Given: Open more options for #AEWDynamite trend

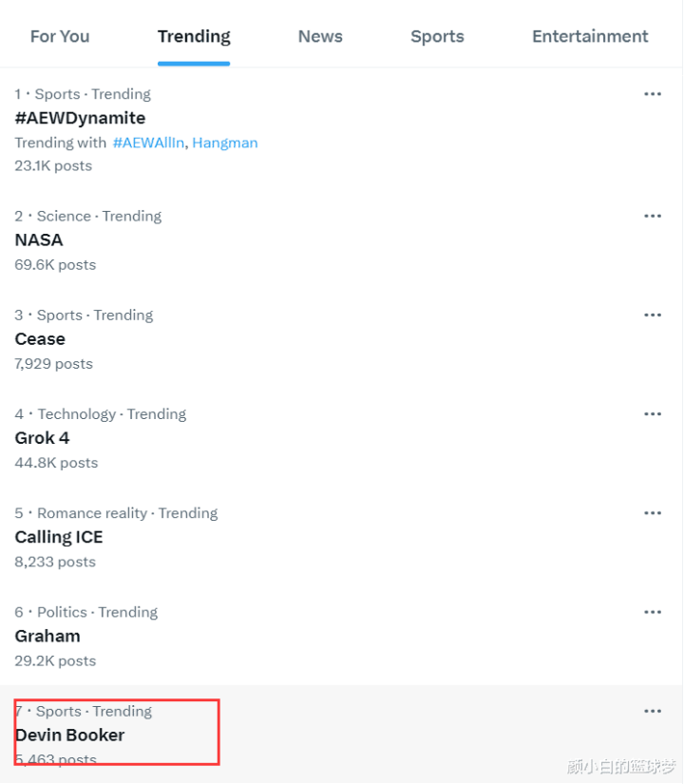Looking at the screenshot, I should pyautogui.click(x=653, y=94).
